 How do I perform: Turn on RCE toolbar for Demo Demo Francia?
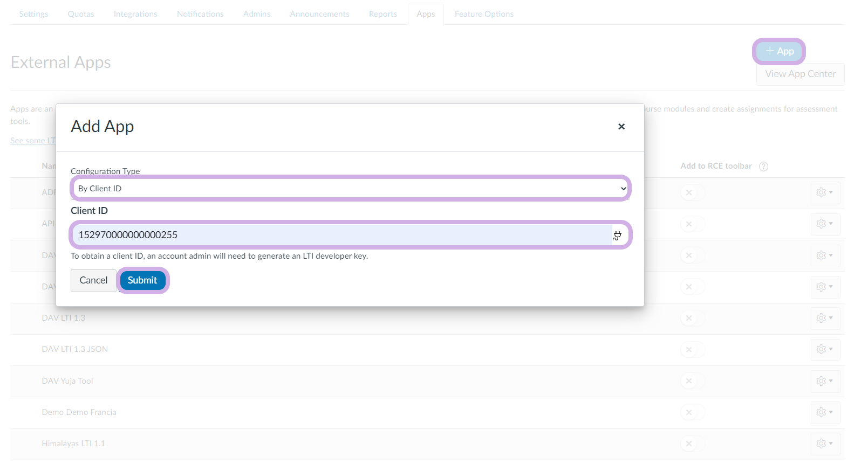(693, 413)
